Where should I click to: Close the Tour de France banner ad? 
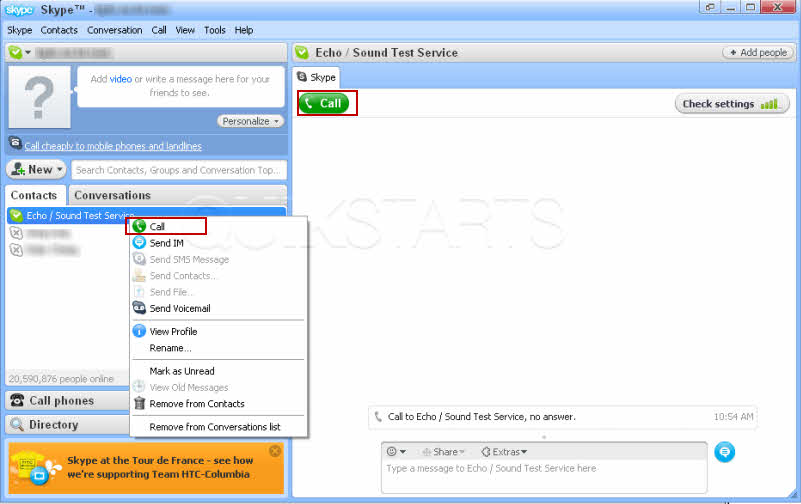(275, 451)
